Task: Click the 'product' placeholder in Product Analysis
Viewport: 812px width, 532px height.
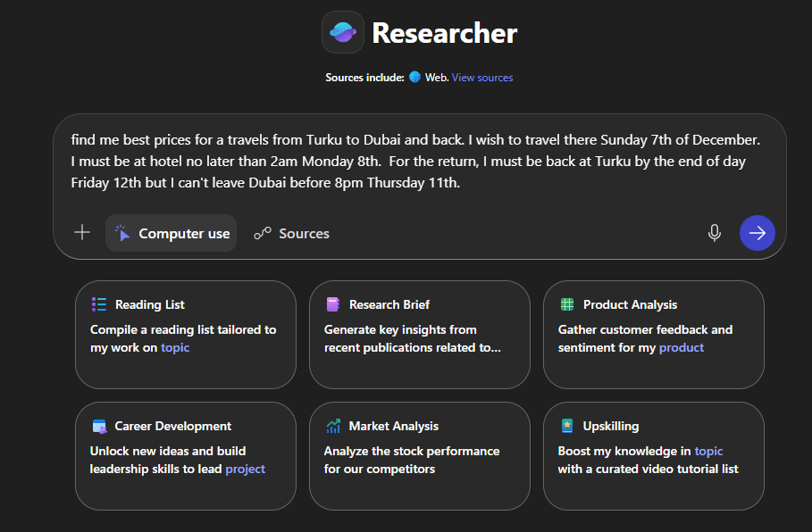Action: 682,347
